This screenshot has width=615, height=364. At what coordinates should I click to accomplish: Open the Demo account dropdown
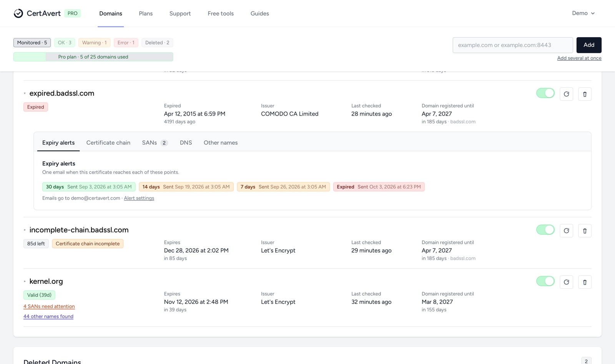(x=583, y=13)
